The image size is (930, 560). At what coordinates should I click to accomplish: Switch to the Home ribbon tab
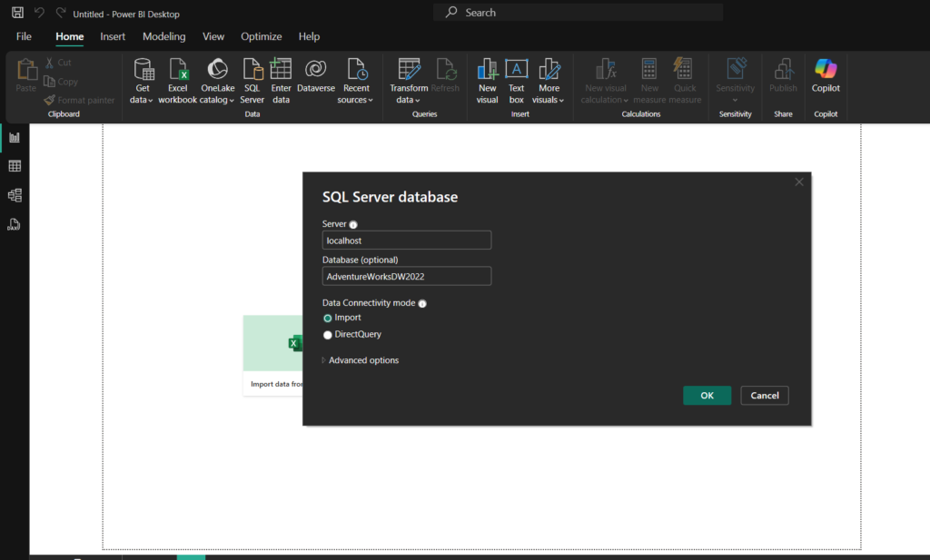pos(69,36)
